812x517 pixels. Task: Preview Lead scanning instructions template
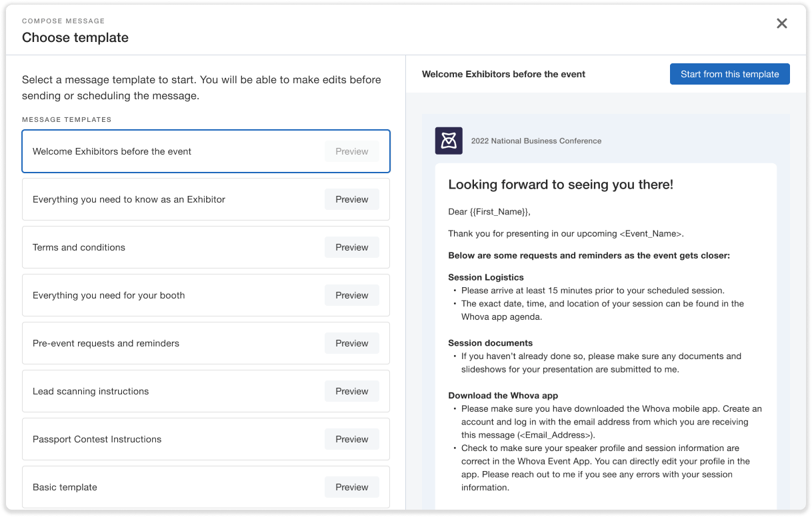[x=351, y=391]
